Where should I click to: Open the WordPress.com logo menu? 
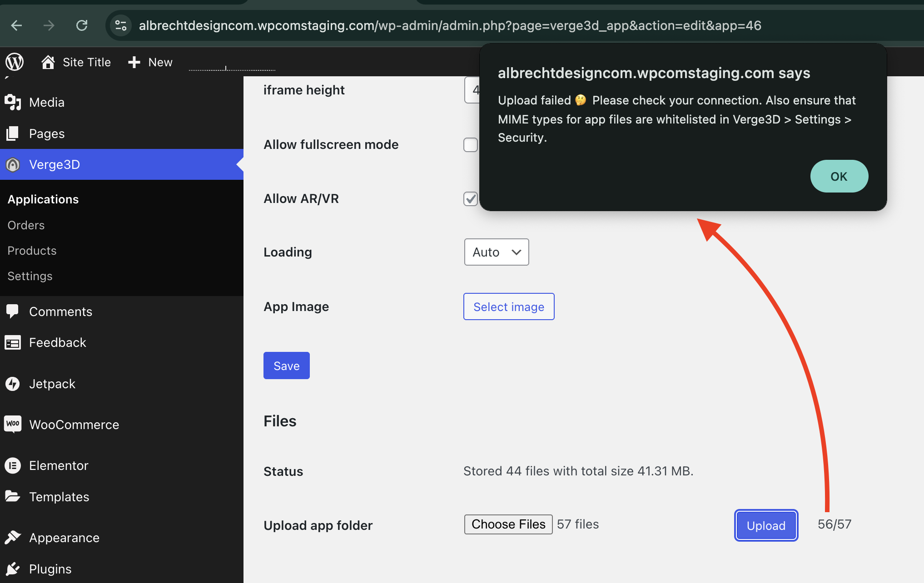pos(14,62)
